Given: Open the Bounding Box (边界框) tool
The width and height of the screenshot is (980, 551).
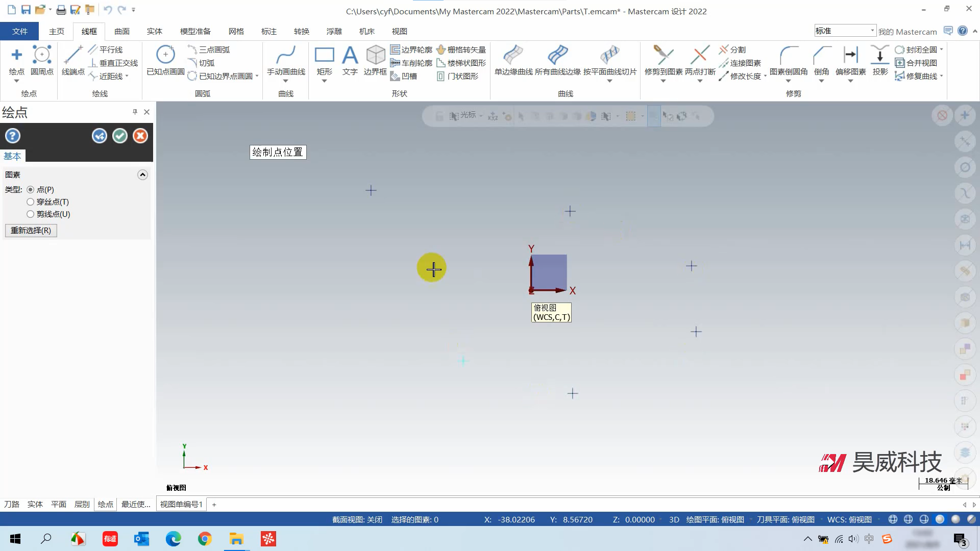Looking at the screenshot, I should 375,55.
